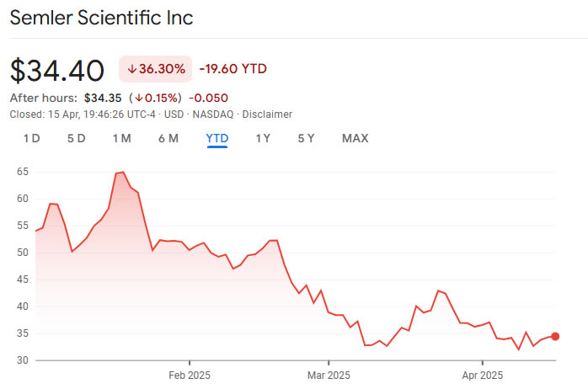Select the MAX time range

(355, 138)
